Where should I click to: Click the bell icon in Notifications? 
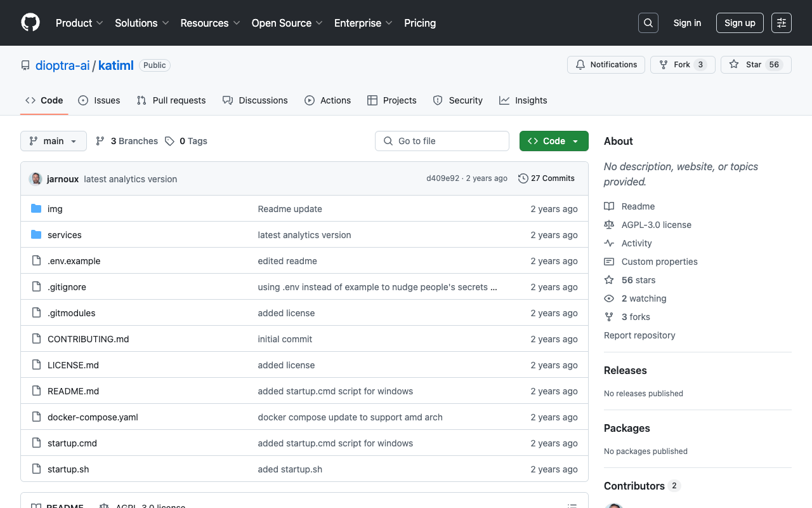point(580,65)
